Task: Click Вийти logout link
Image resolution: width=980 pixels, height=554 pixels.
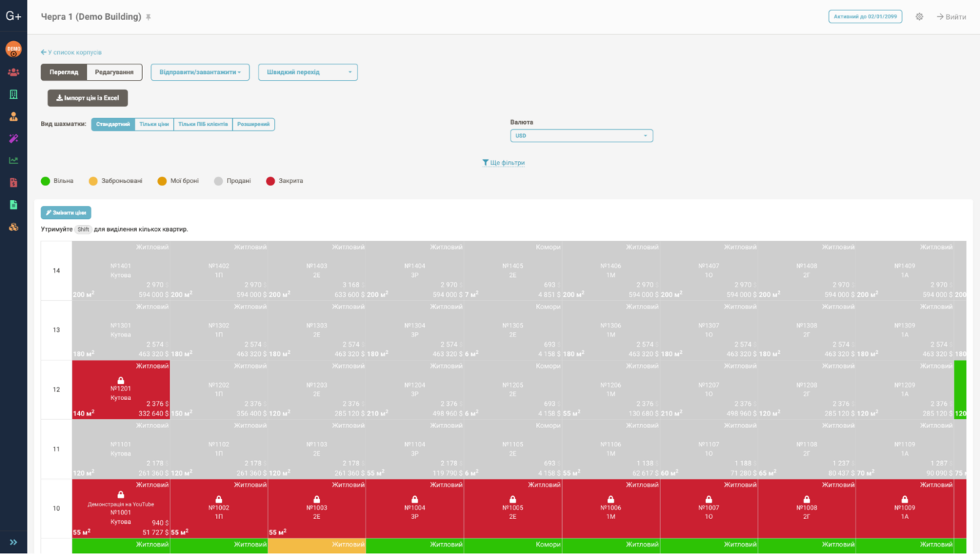Action: coord(951,16)
